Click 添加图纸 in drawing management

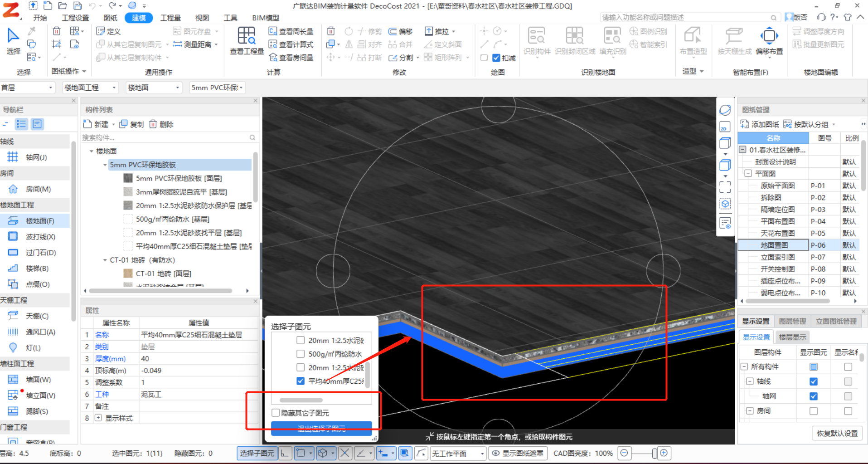click(x=760, y=124)
